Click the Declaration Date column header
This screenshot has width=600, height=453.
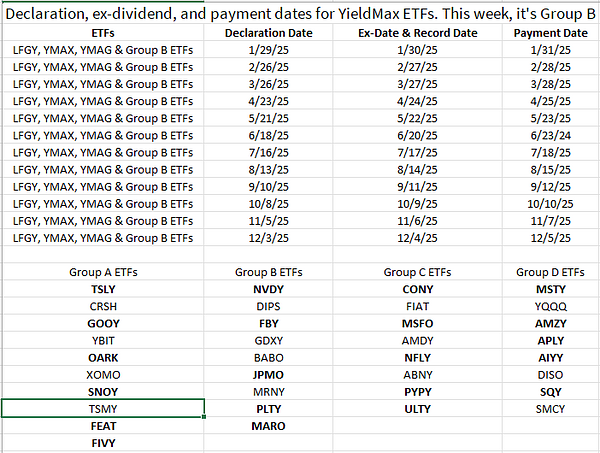click(x=267, y=33)
